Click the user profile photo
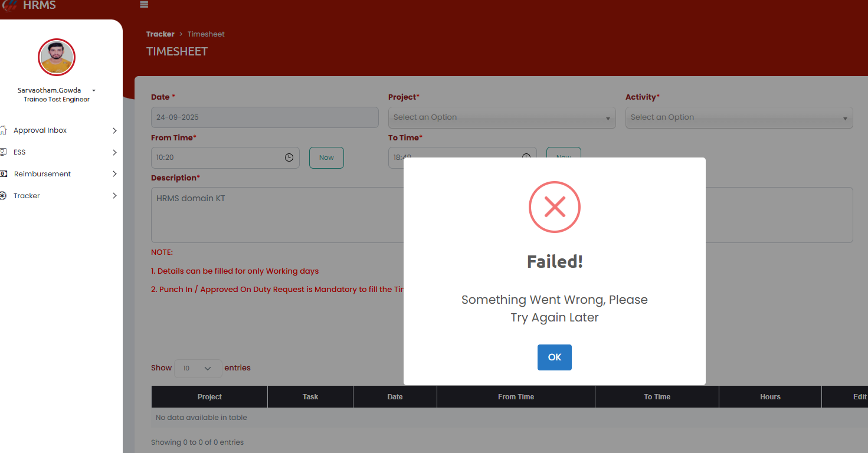The image size is (868, 453). point(57,57)
